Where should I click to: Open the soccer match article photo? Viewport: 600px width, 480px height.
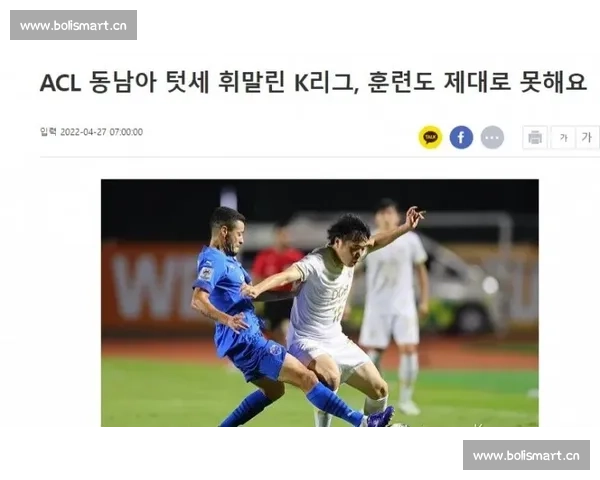tap(320, 303)
